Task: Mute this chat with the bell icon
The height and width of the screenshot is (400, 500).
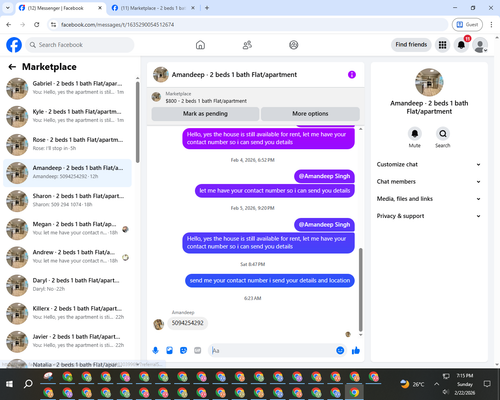Action: (x=415, y=134)
